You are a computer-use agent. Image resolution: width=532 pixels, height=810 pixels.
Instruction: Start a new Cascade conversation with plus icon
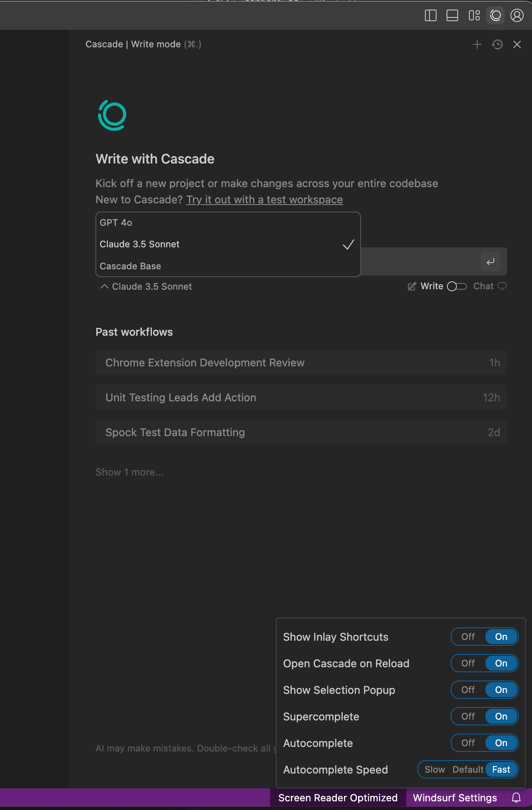(x=477, y=44)
